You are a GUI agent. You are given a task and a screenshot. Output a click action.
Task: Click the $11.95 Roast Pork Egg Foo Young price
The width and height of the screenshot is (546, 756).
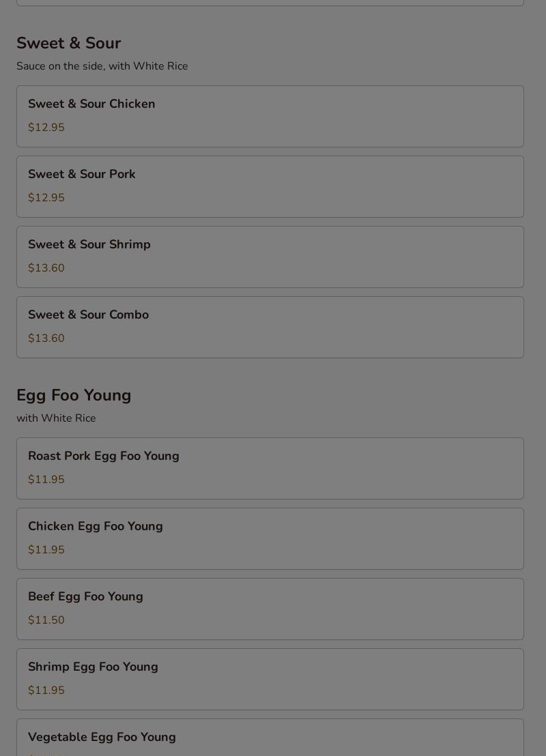click(x=46, y=480)
